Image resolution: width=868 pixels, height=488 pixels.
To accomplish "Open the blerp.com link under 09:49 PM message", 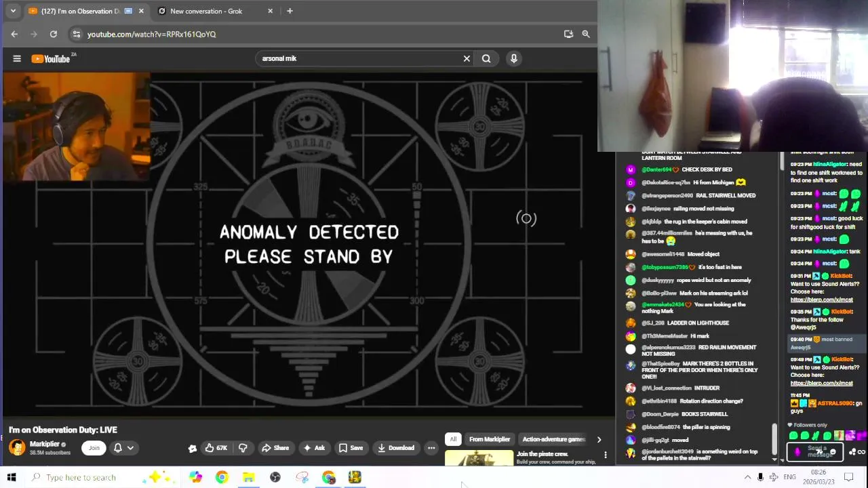I will [821, 383].
